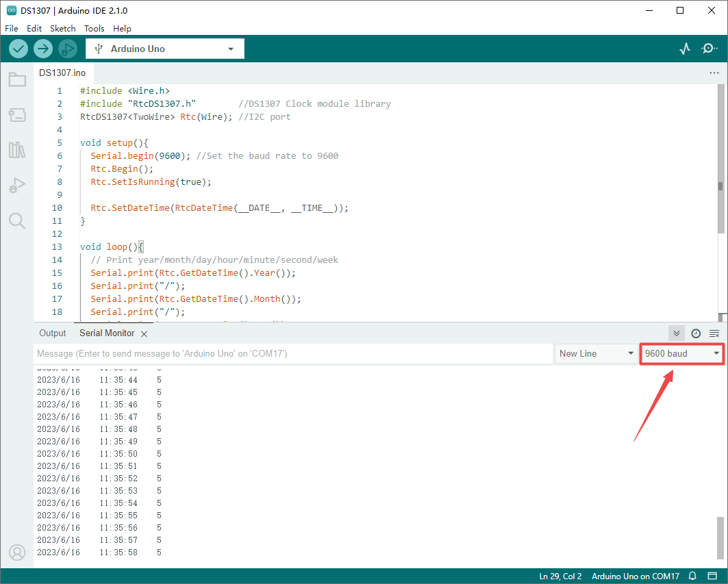Open the New Line ending dropdown

(x=597, y=354)
